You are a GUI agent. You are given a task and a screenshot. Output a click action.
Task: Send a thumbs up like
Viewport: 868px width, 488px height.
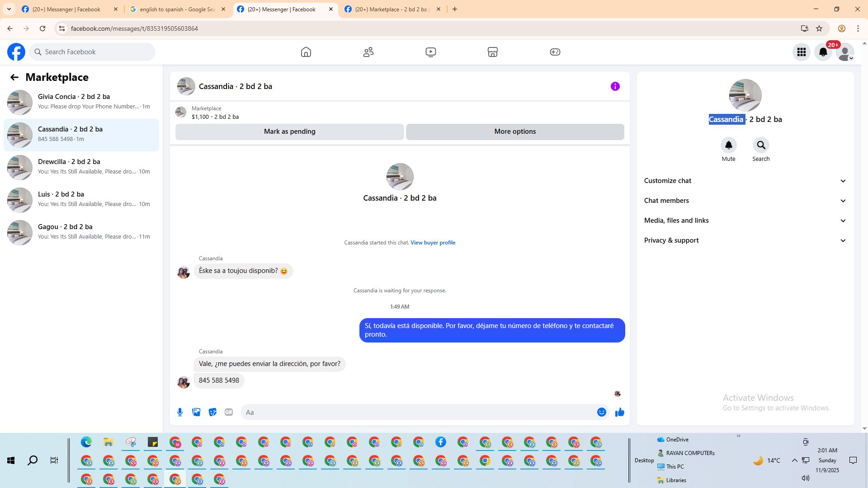pyautogui.click(x=619, y=412)
